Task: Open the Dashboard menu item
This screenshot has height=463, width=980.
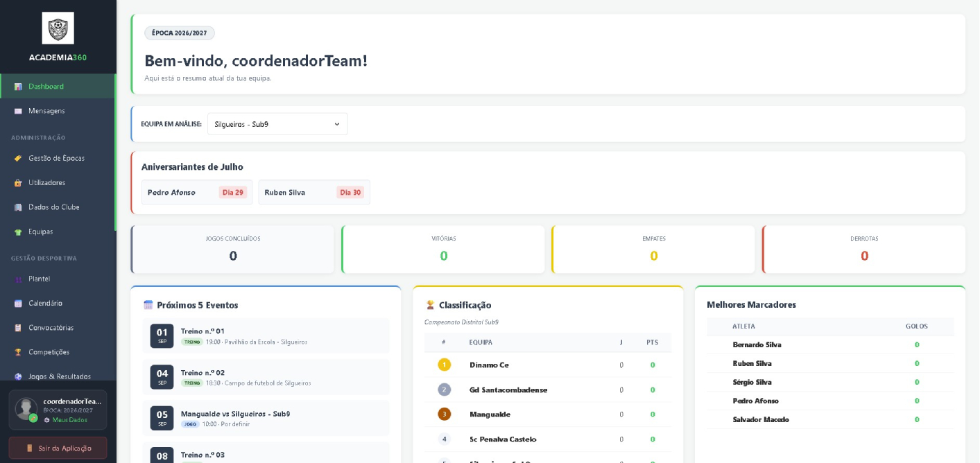Action: 58,86
